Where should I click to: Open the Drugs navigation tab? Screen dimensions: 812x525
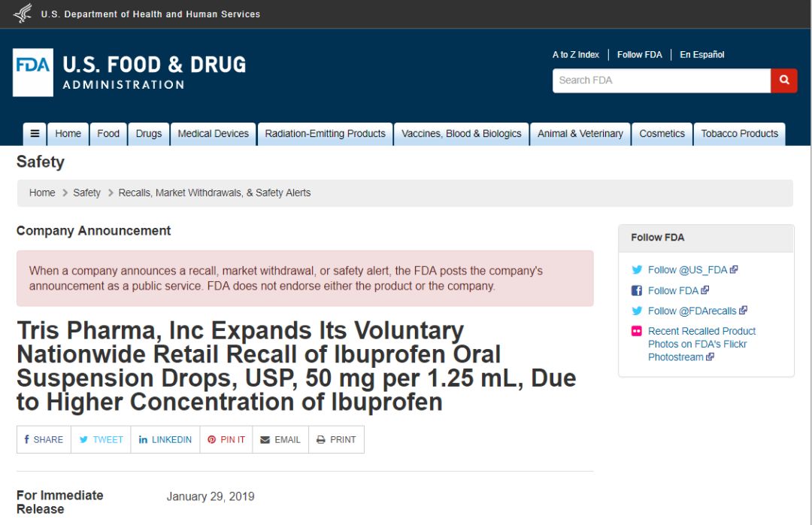pos(149,134)
